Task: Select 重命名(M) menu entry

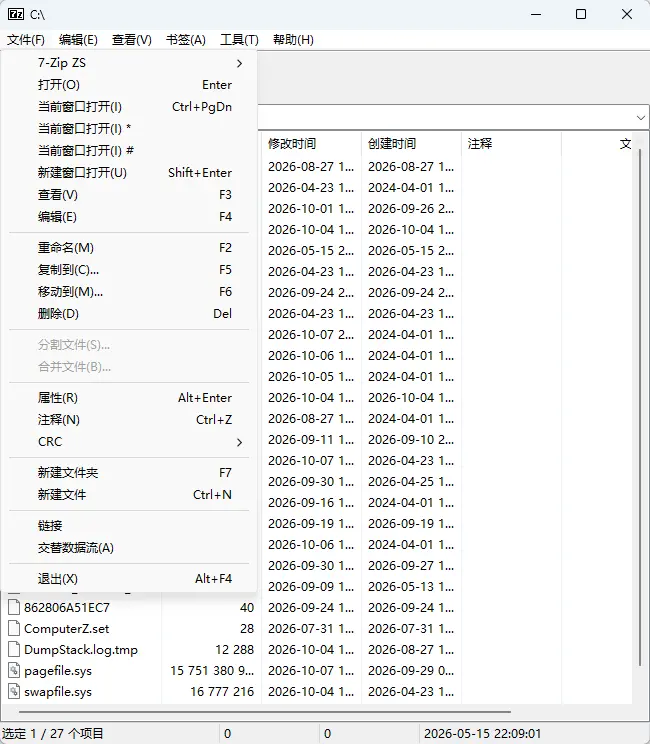Action: 129,248
